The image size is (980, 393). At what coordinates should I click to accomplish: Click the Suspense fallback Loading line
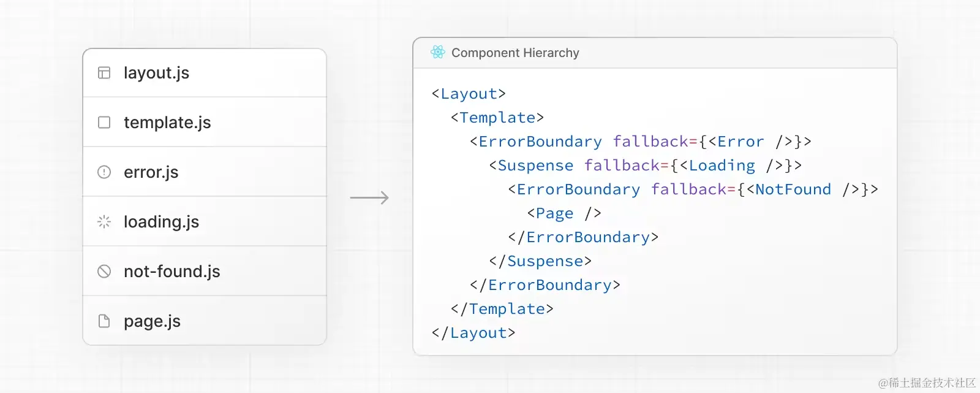(x=646, y=166)
